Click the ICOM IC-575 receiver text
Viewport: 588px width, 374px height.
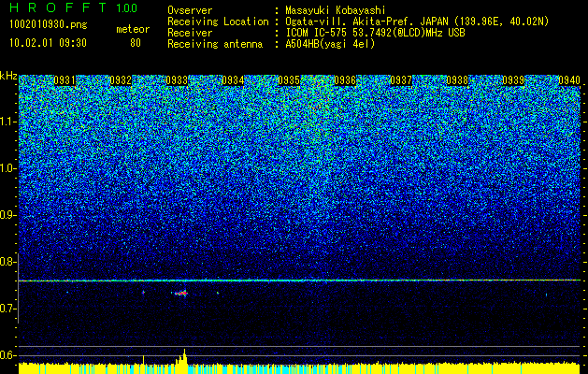[x=375, y=33]
